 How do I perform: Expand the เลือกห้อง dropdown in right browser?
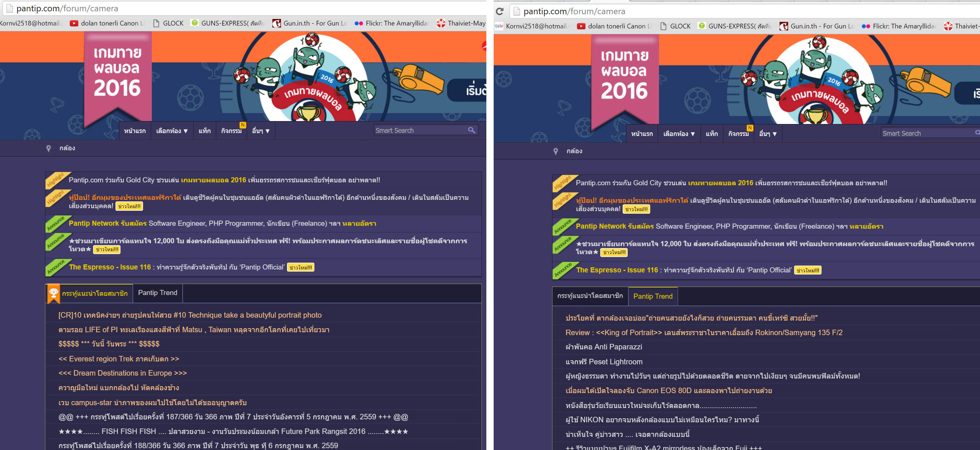tap(679, 134)
